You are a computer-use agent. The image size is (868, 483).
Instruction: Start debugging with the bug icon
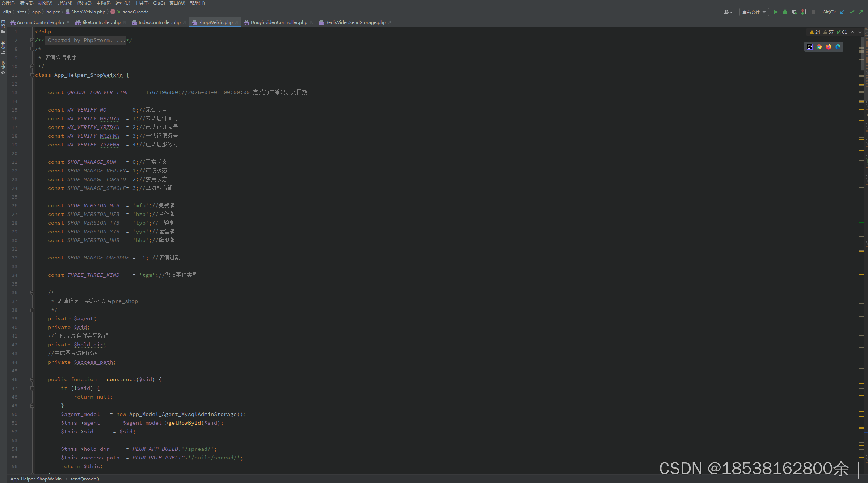pos(785,12)
